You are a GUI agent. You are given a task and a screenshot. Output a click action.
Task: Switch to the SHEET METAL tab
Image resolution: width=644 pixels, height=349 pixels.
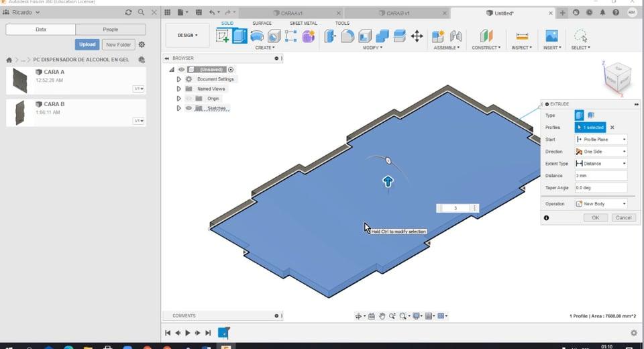303,23
